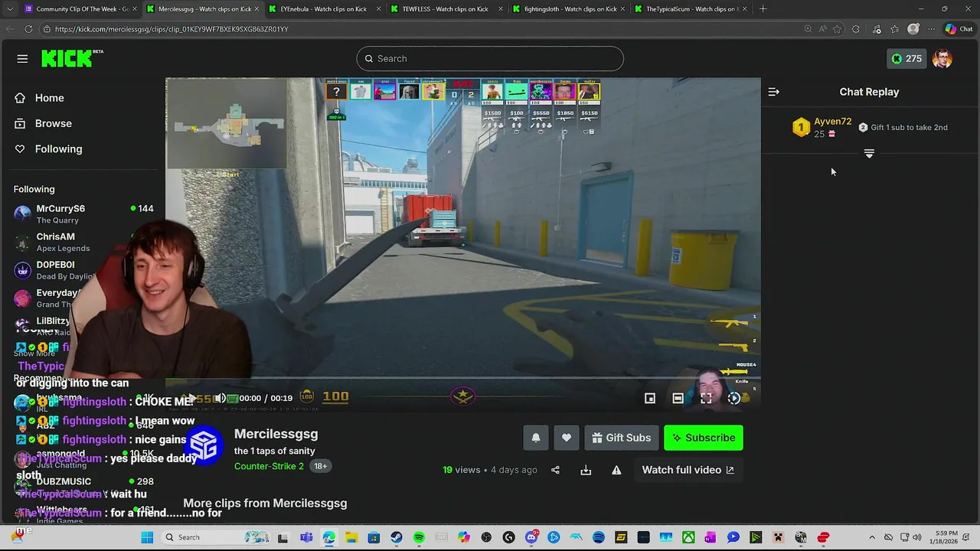
Task: Go to the Kick logo homepage
Action: click(72, 58)
